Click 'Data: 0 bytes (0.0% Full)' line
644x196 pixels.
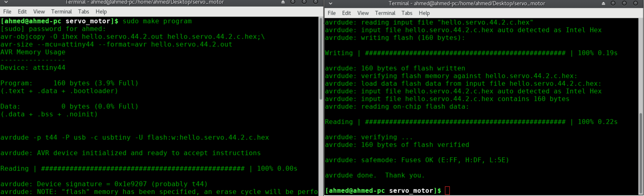pos(70,107)
